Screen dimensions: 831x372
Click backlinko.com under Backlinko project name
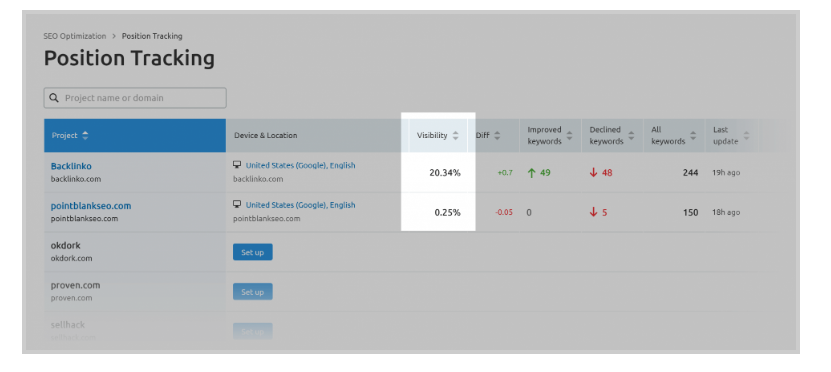(76, 179)
